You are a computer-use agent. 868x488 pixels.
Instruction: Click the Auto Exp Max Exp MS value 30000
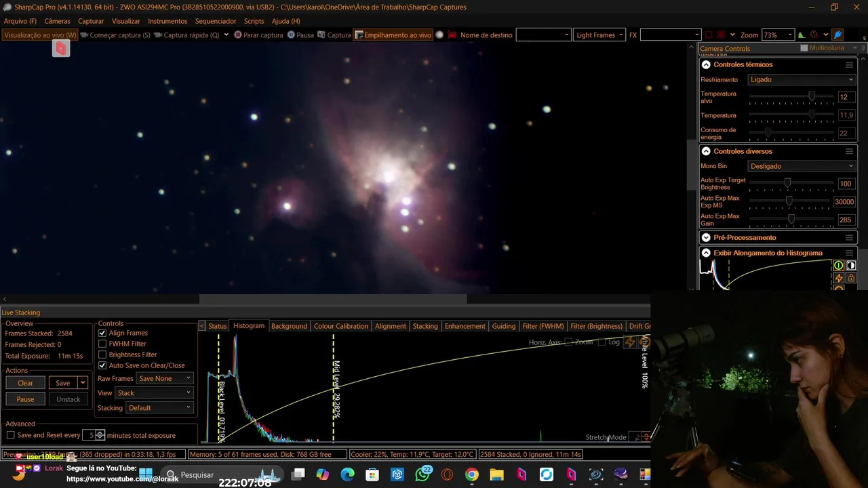[844, 202]
